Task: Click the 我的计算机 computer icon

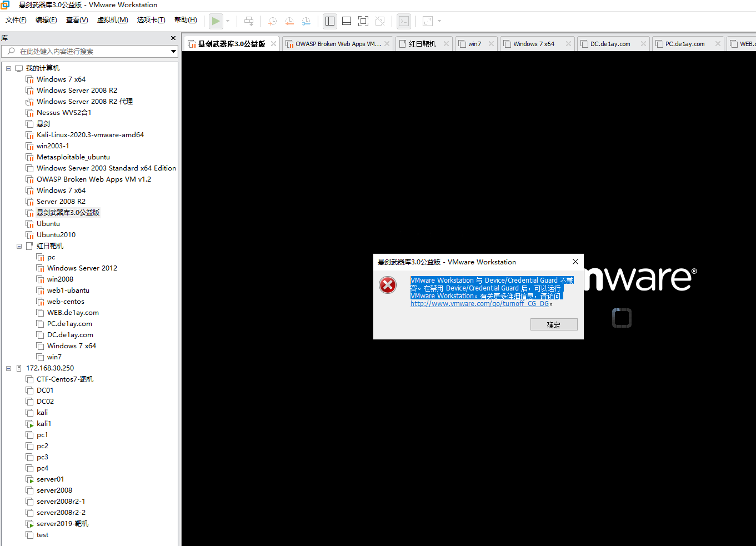Action: 19,68
